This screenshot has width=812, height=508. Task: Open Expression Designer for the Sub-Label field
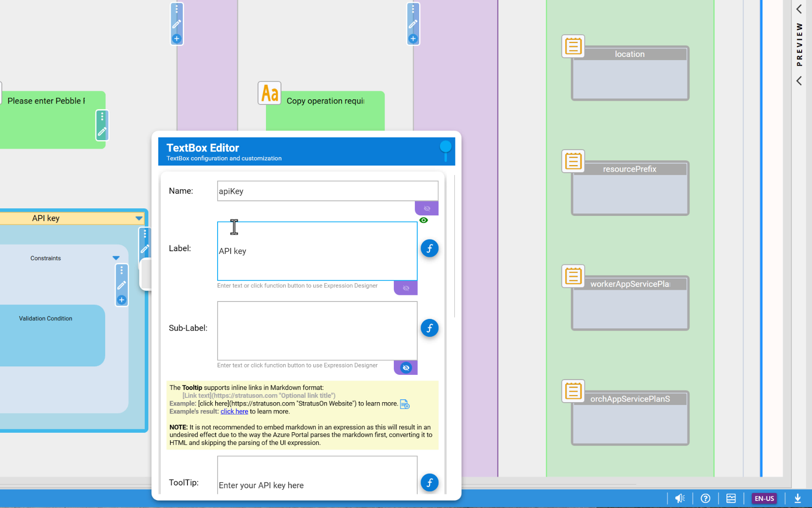point(429,328)
